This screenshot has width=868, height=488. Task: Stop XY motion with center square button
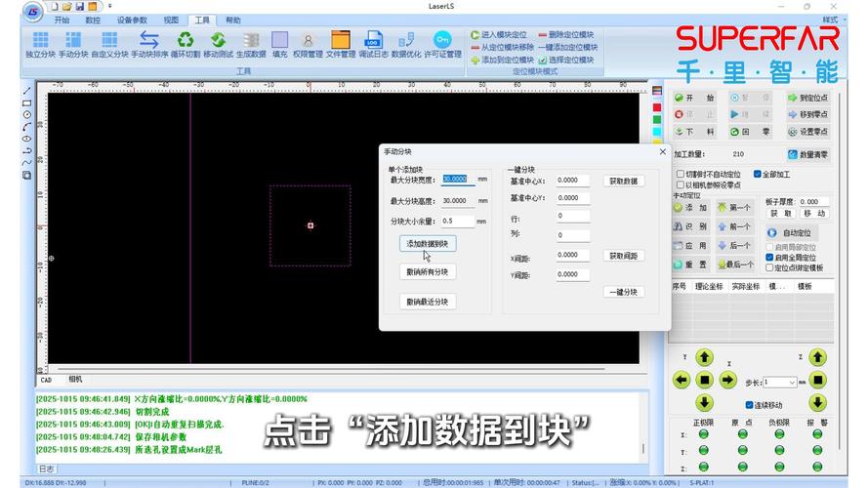[704, 380]
